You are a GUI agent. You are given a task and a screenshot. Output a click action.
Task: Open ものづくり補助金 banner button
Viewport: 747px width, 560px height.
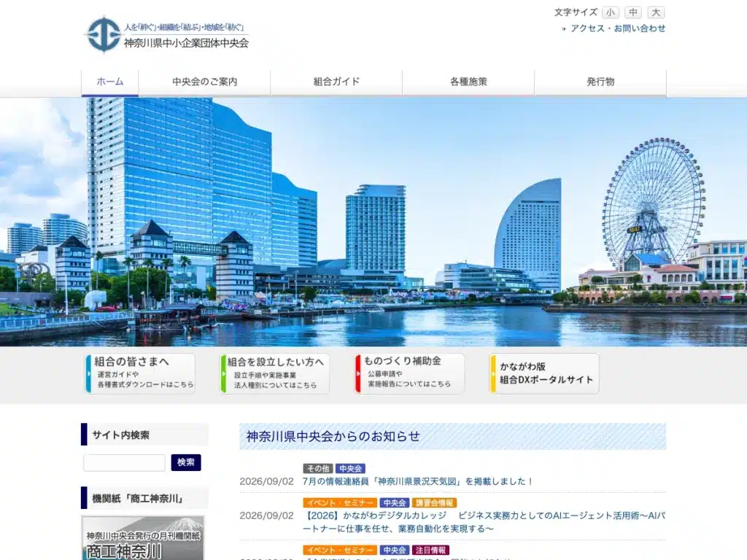tap(410, 373)
